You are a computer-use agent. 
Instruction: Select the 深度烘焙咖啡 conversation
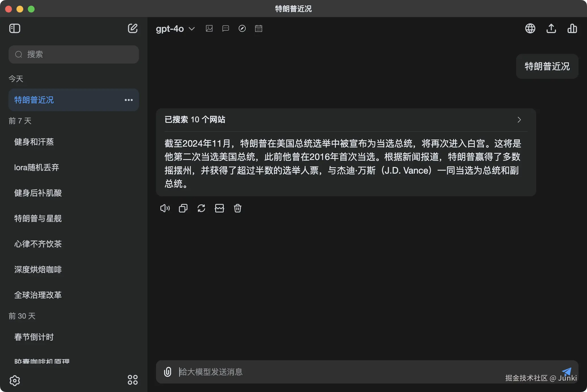tap(38, 269)
